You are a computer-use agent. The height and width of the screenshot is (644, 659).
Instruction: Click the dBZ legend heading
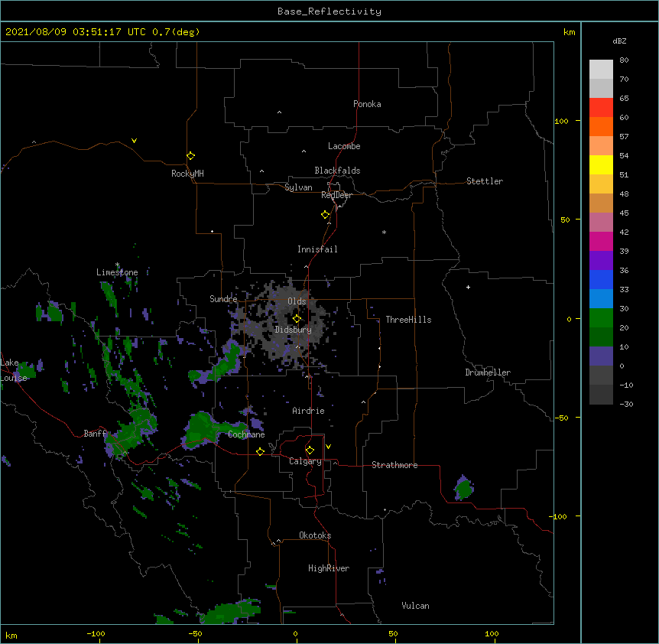pyautogui.click(x=619, y=41)
